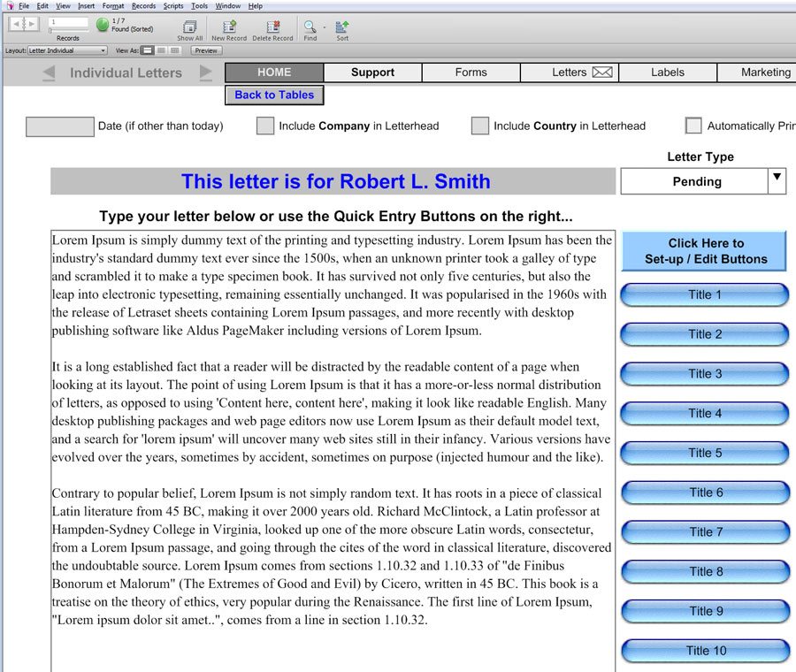Open the Tools menu
The height and width of the screenshot is (672, 796).
click(x=199, y=6)
